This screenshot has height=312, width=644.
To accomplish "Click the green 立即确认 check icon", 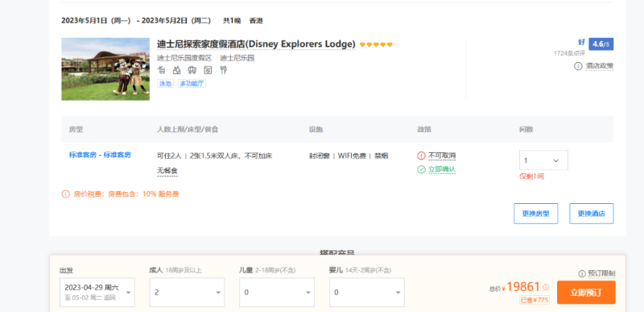I will point(421,169).
